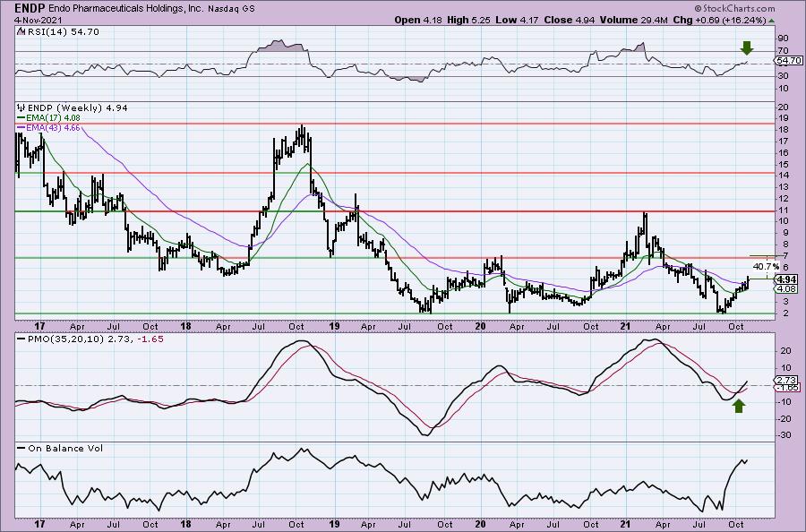Click the 4.08 EMA tag on right axis
Screen dimensions: 806x532
point(787,289)
